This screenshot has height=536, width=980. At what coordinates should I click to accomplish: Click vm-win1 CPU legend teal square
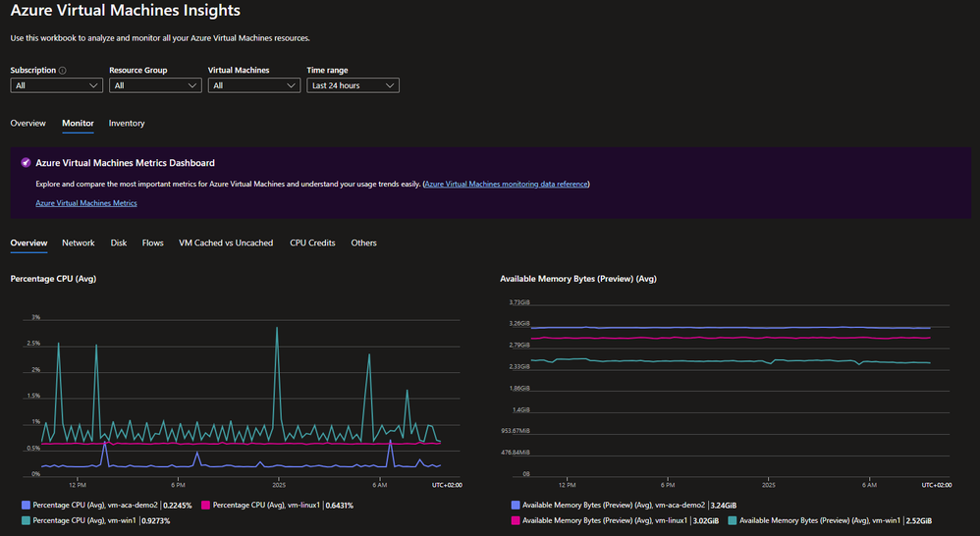point(26,520)
